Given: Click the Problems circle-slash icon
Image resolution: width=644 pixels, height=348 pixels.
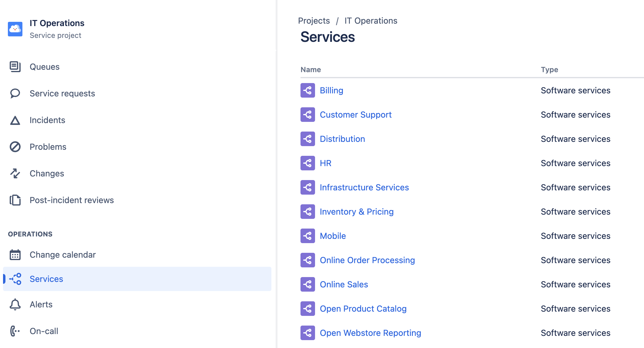Looking at the screenshot, I should coord(15,147).
